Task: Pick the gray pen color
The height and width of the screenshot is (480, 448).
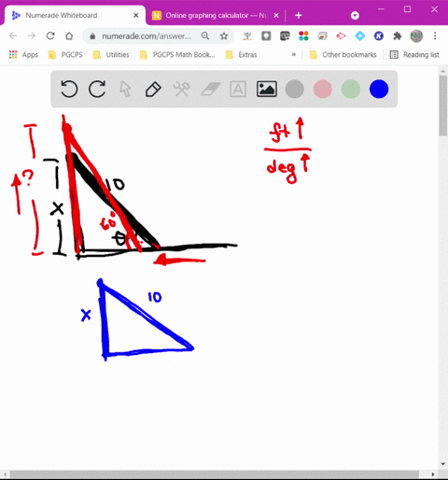Action: [294, 89]
